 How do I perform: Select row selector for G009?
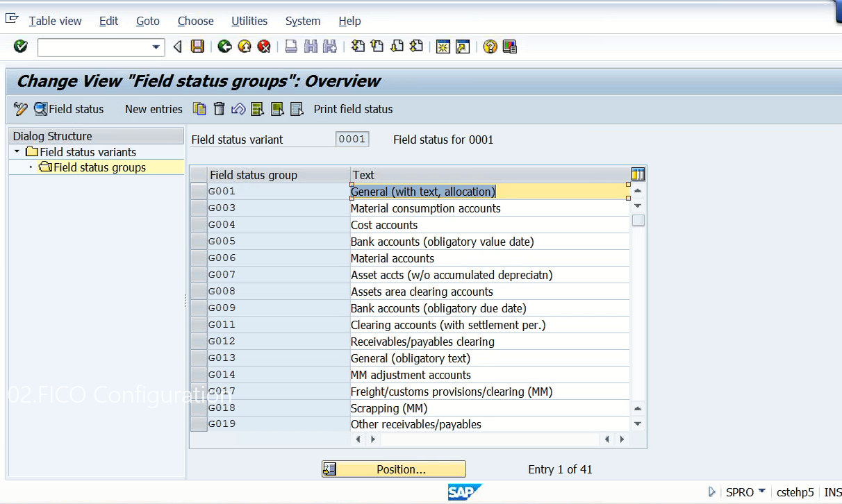tap(199, 308)
